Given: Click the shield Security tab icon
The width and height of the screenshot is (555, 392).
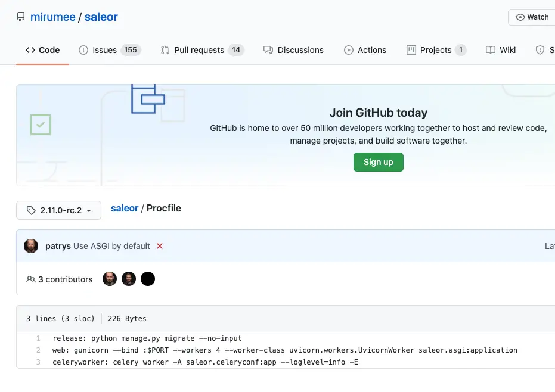Looking at the screenshot, I should click(540, 50).
